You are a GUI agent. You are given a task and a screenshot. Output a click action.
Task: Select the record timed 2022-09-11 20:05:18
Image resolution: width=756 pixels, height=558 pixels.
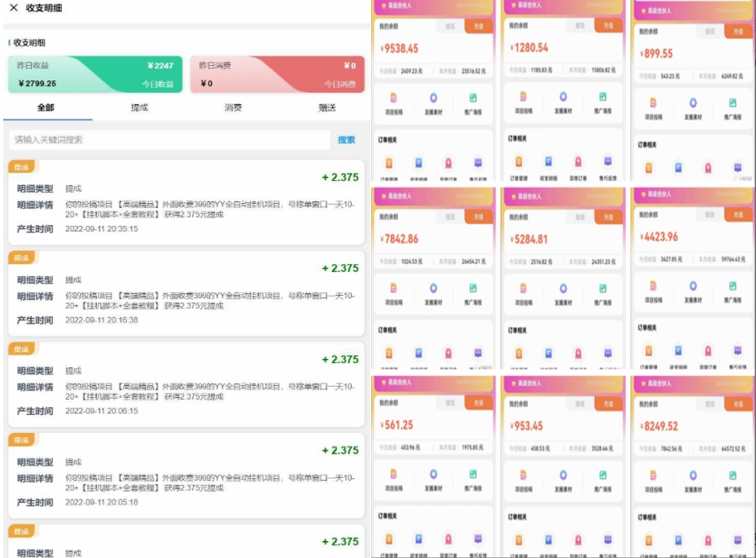click(x=186, y=476)
